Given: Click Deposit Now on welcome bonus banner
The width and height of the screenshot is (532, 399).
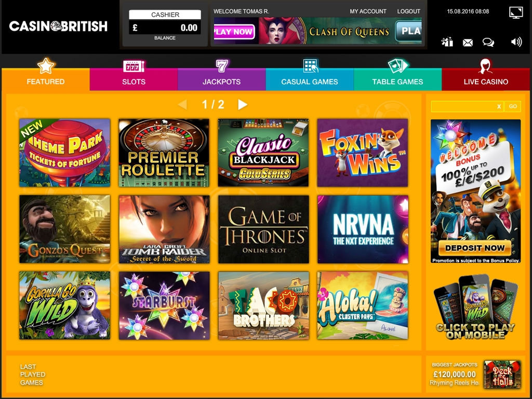Looking at the screenshot, I should click(x=475, y=248).
